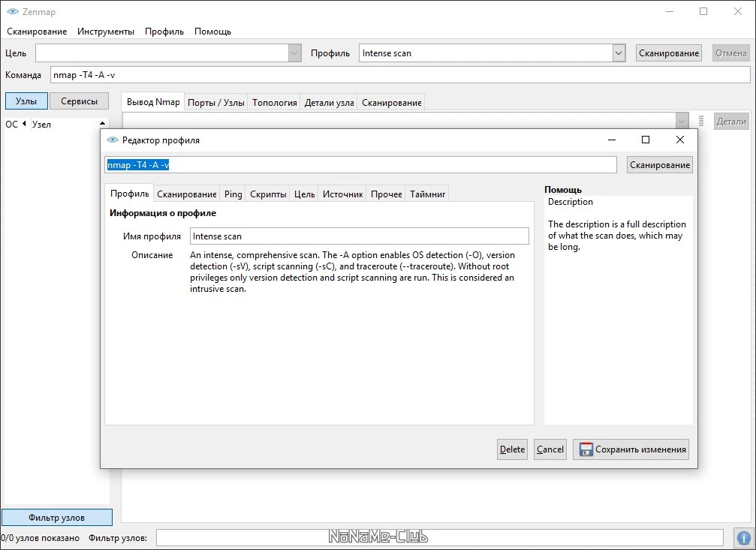Open the Скрипты tab
Image resolution: width=756 pixels, height=550 pixels.
click(268, 194)
